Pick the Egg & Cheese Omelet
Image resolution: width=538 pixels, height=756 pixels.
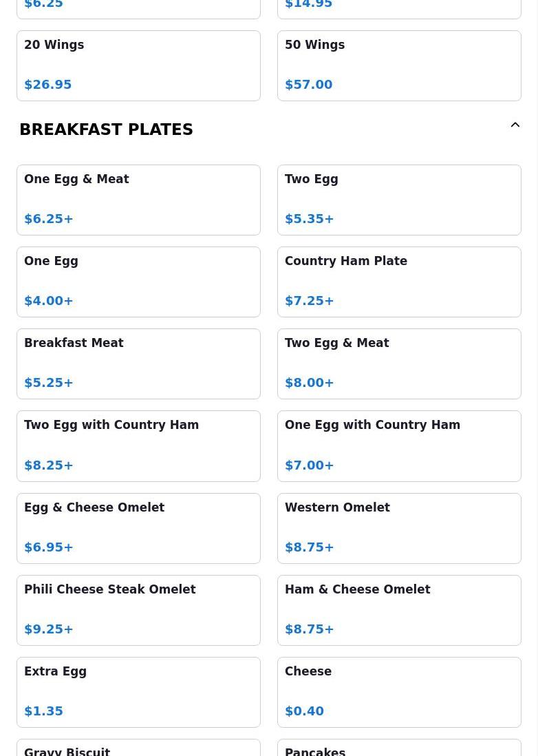pyautogui.click(x=138, y=528)
